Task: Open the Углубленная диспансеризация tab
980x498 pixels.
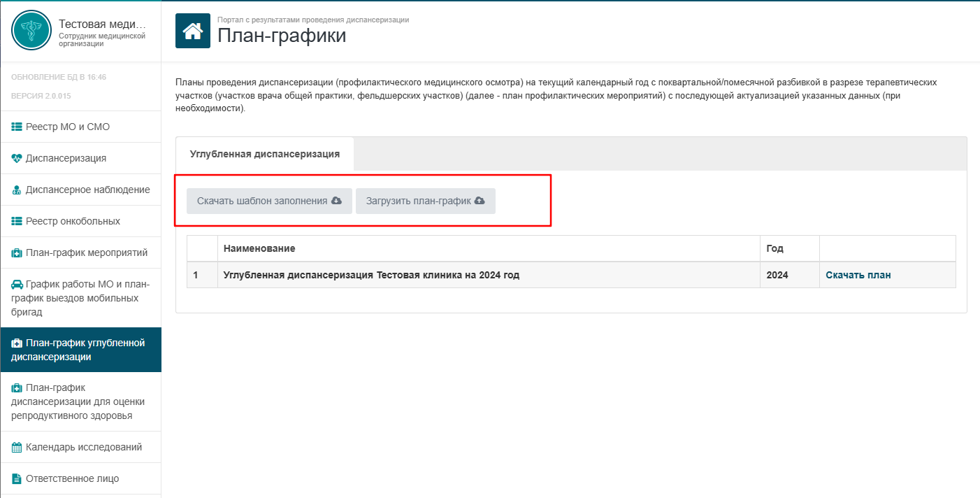Action: (265, 154)
